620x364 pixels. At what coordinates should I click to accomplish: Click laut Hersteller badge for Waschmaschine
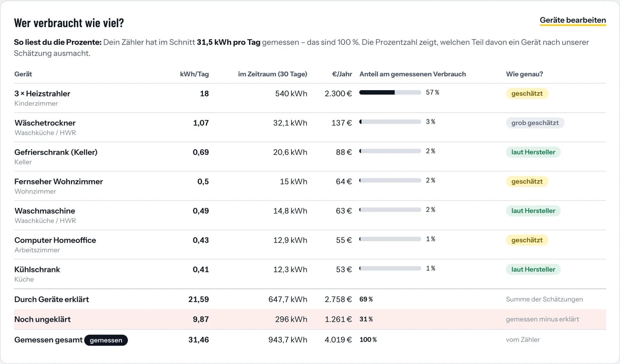(x=533, y=211)
